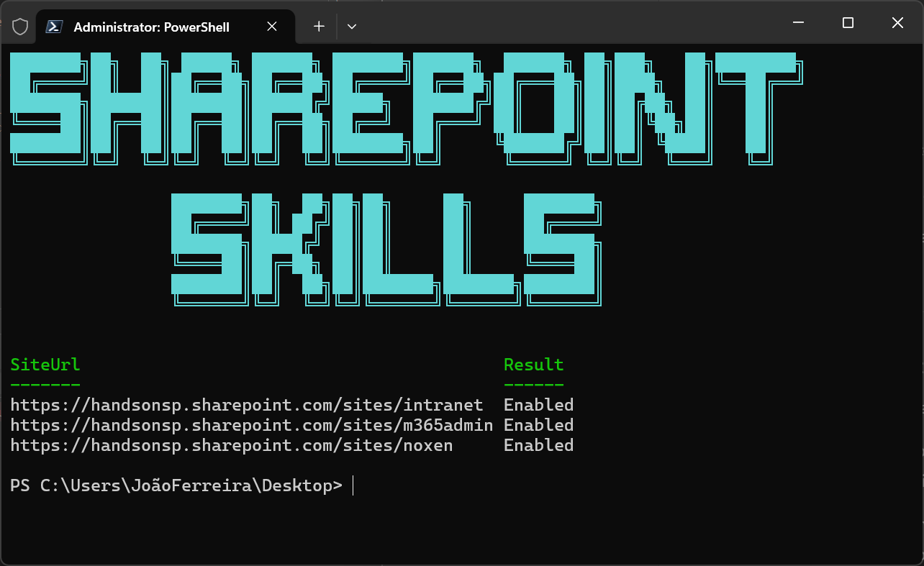
Task: Open the new tab dropdown chevron
Action: coord(351,26)
